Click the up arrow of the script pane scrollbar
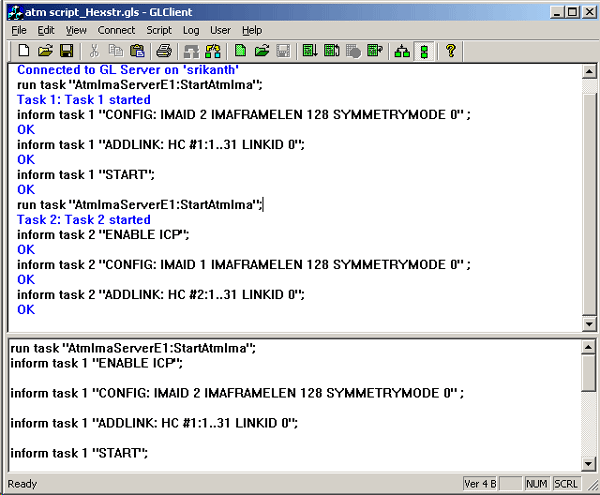This screenshot has width=600, height=495. 589,347
